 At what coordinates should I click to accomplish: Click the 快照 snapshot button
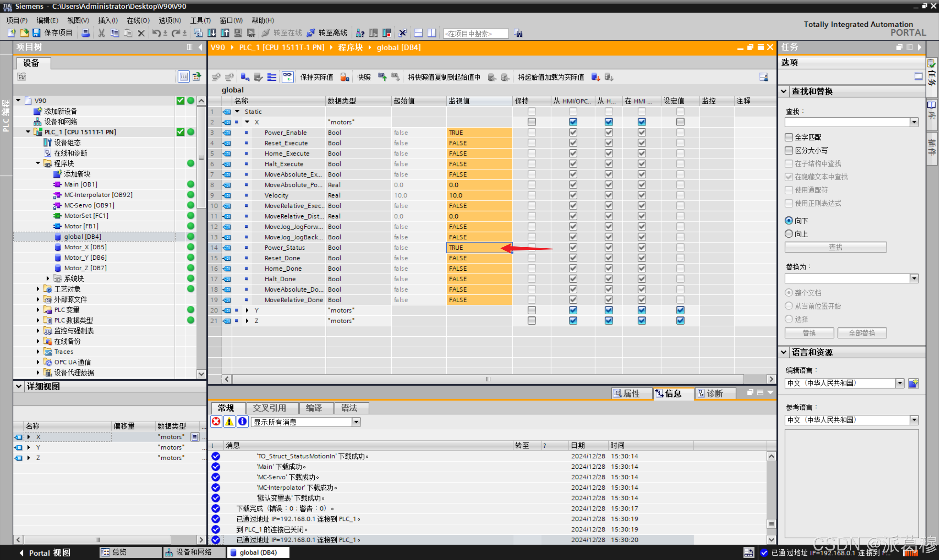coord(364,77)
